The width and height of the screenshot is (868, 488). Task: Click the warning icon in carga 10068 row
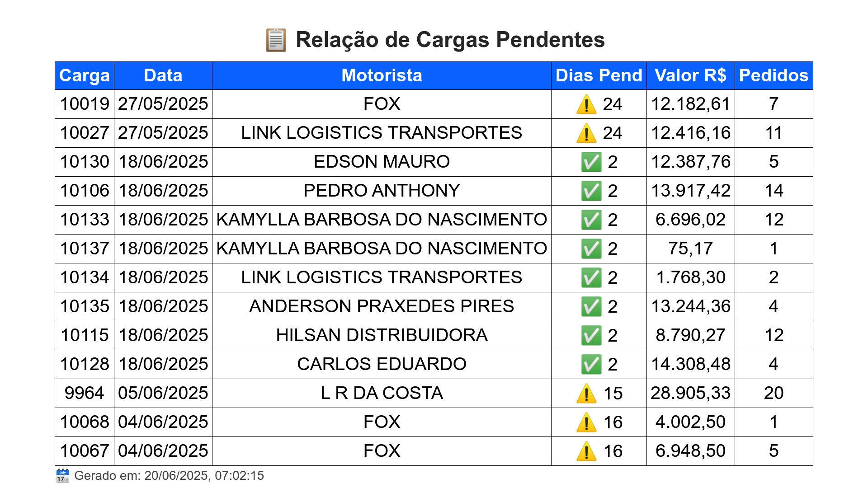[x=586, y=422]
